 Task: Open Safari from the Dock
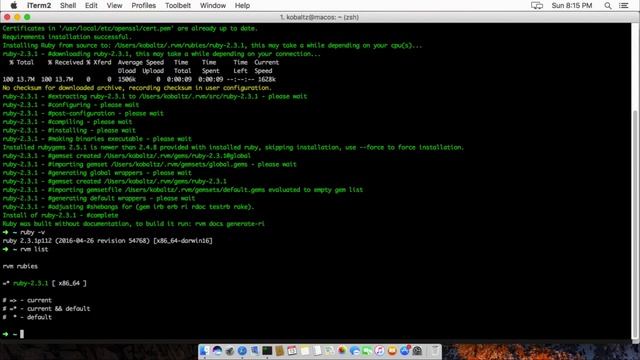click(x=242, y=351)
